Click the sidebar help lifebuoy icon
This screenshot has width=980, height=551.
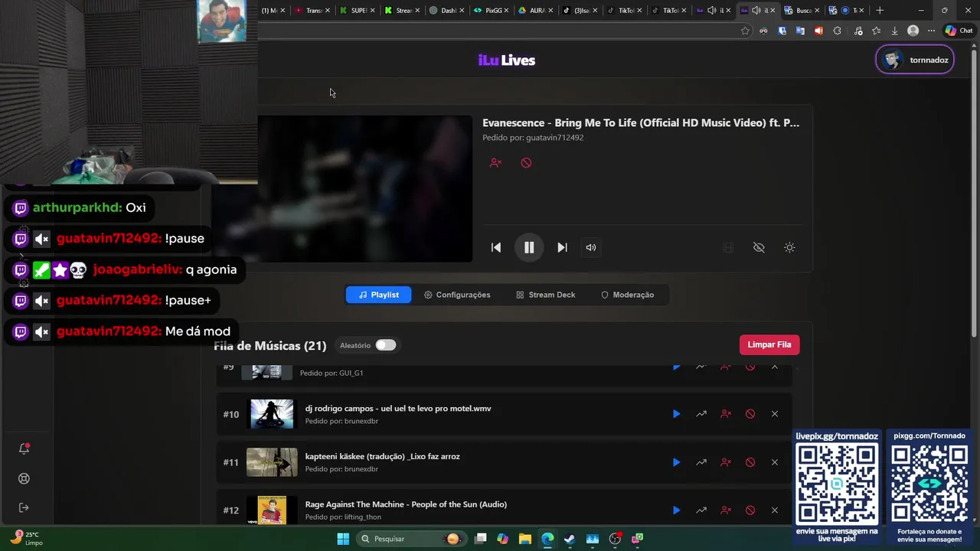coord(24,478)
